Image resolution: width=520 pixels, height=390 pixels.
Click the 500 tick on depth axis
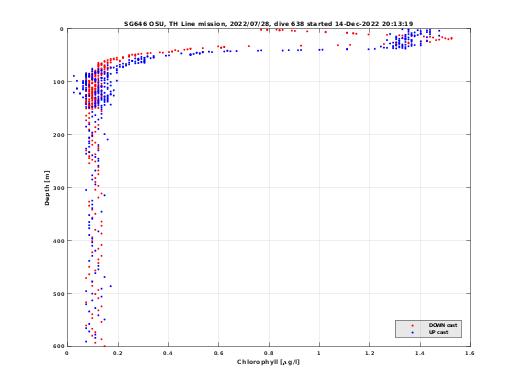click(58, 294)
